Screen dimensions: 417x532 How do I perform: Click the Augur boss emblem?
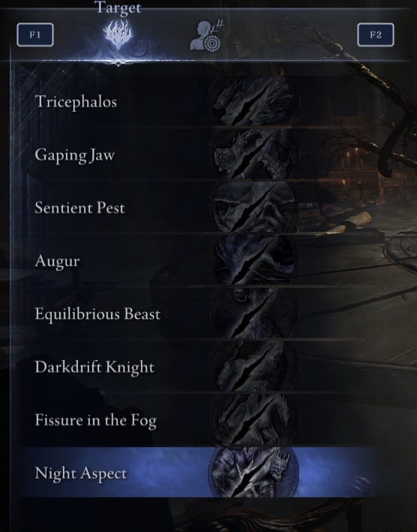(x=253, y=260)
